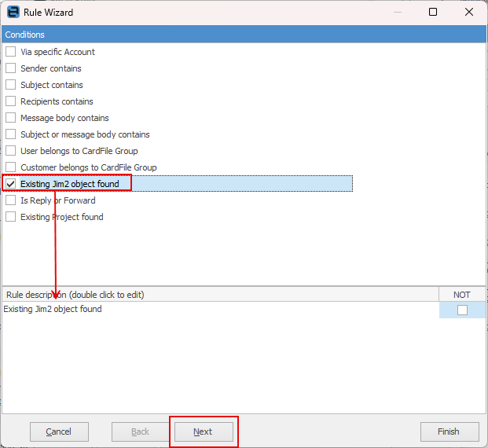This screenshot has width=488, height=448.
Task: Click the Conditions header bar
Action: pos(244,35)
